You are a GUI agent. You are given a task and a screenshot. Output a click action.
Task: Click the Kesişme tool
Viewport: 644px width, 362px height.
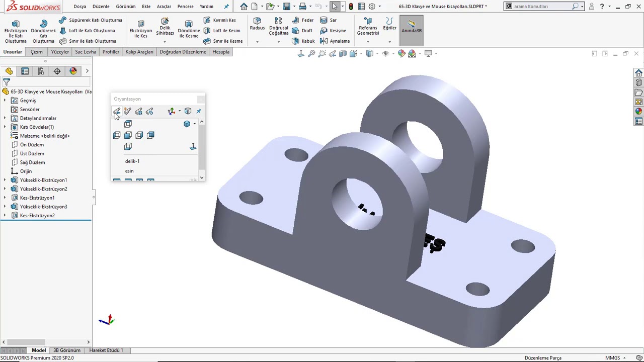tap(333, 31)
